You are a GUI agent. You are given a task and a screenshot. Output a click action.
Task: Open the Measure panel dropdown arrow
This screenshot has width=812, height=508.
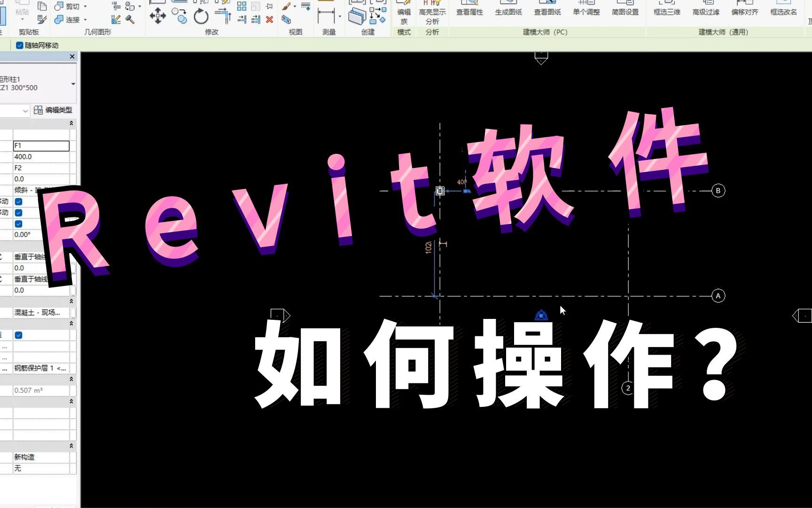tap(340, 16)
